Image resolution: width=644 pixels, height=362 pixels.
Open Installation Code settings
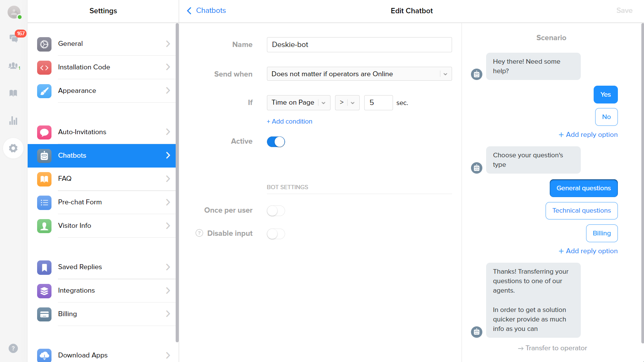101,67
